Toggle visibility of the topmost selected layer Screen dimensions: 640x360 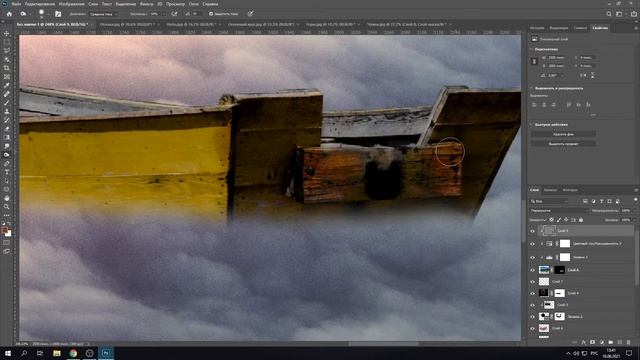(x=532, y=231)
